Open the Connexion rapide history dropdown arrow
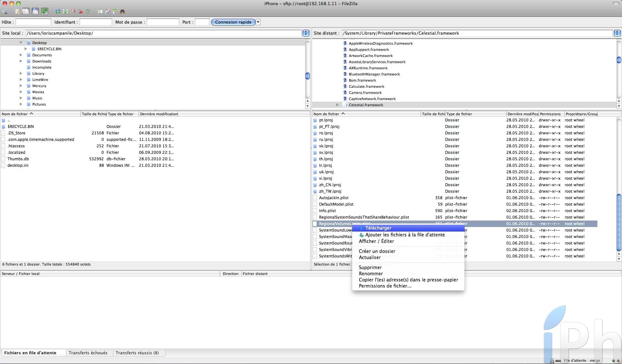 [258, 22]
